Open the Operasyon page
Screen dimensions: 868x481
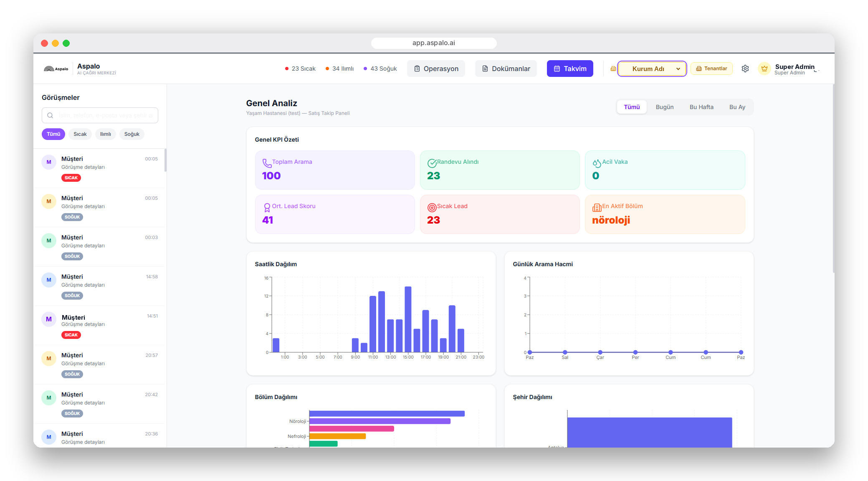(x=436, y=69)
